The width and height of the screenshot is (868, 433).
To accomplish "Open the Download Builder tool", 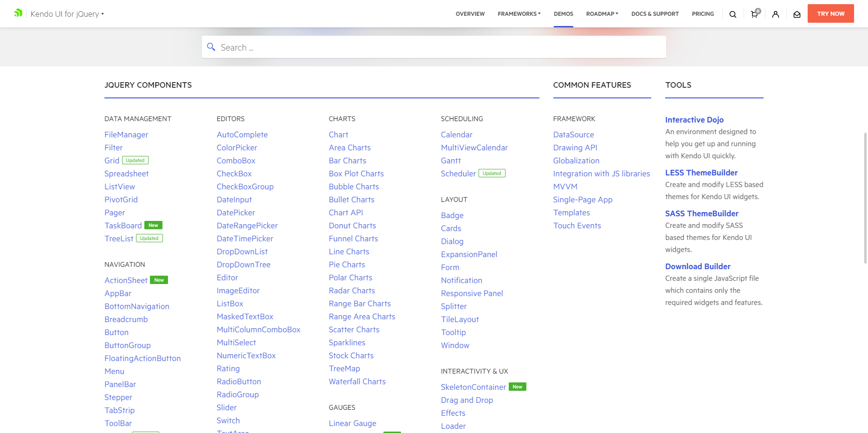I will 698,266.
